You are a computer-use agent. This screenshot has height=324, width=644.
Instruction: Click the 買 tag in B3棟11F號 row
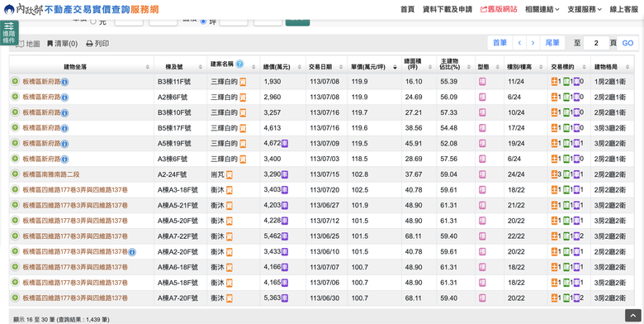243,82
